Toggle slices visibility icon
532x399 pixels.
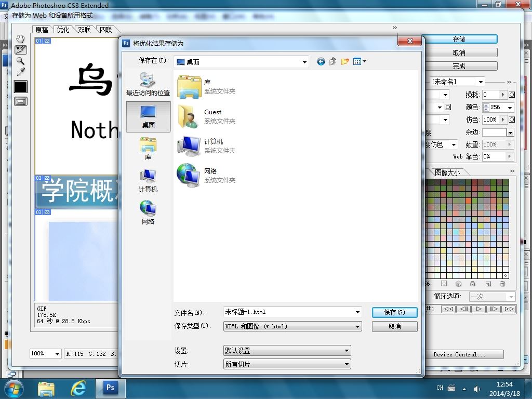coord(20,101)
